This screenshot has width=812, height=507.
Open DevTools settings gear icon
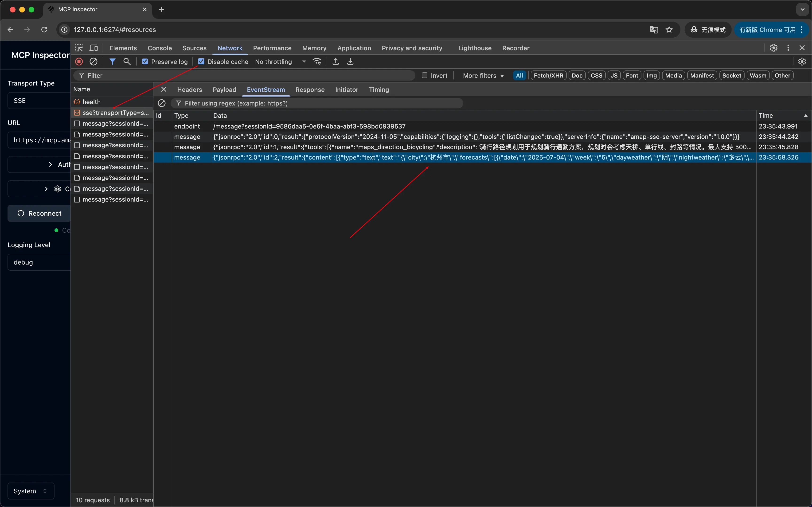(x=774, y=48)
